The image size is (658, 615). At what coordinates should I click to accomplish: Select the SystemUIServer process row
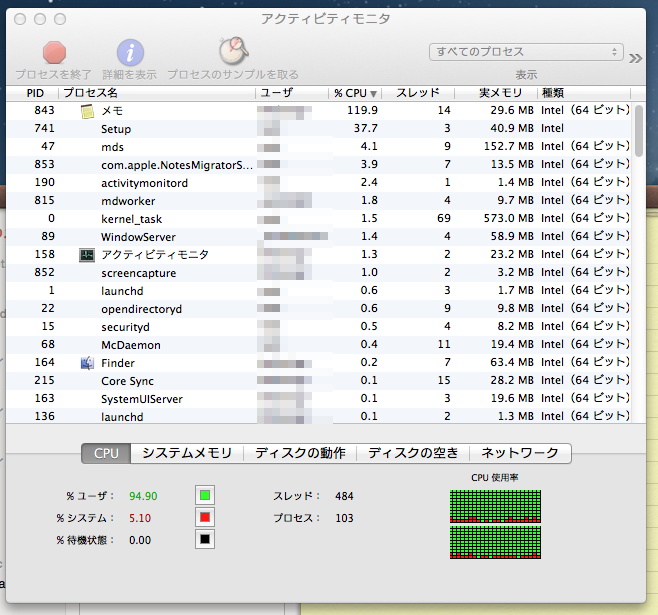point(319,399)
